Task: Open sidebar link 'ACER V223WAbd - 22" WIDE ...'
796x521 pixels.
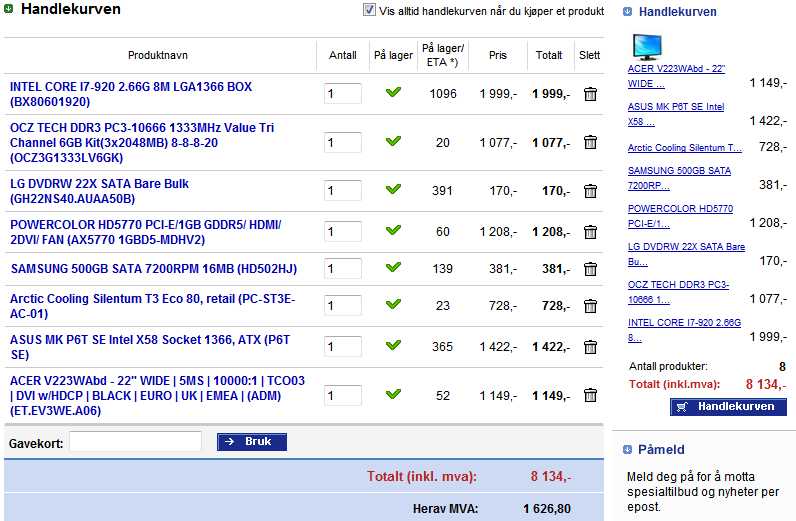Action: point(676,76)
